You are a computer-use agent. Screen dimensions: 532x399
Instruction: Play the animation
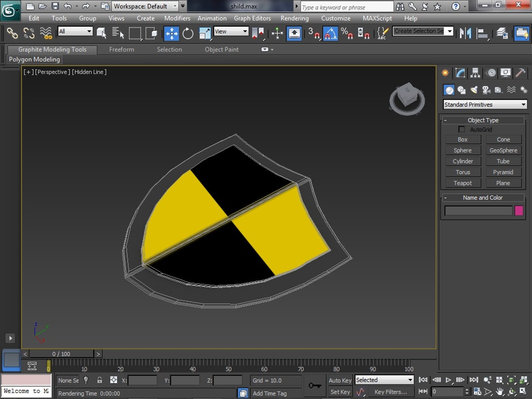pos(449,380)
